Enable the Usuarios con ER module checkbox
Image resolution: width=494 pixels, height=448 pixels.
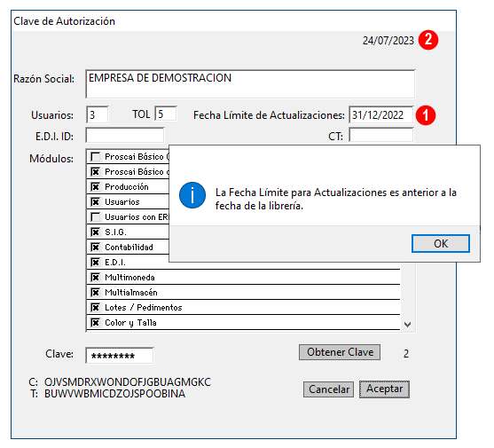[x=95, y=217]
